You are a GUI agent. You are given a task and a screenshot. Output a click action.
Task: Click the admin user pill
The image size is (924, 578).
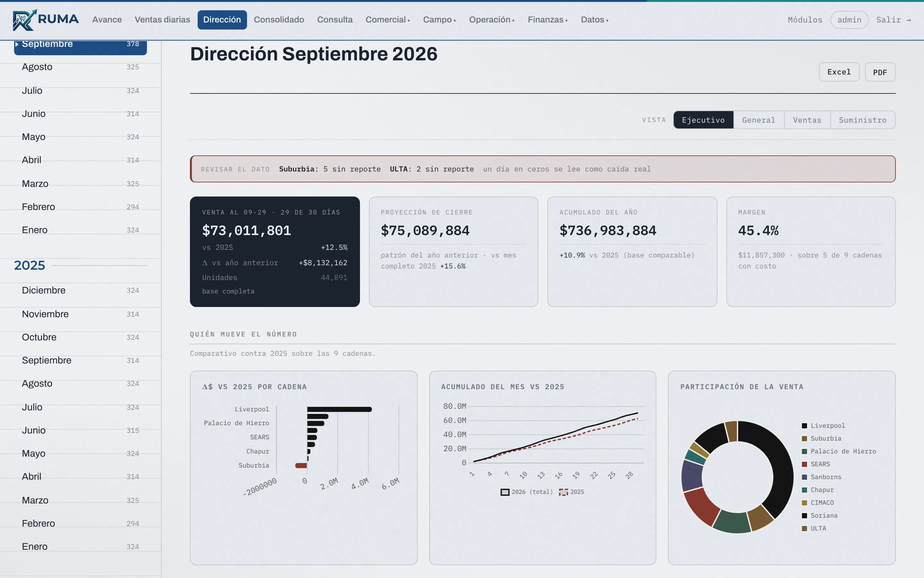[849, 20]
